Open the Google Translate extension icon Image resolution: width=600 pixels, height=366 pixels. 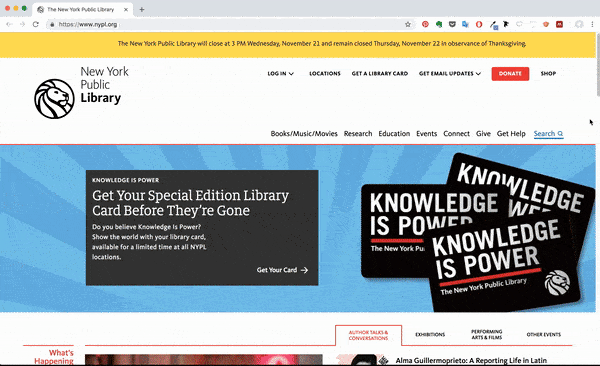point(465,24)
